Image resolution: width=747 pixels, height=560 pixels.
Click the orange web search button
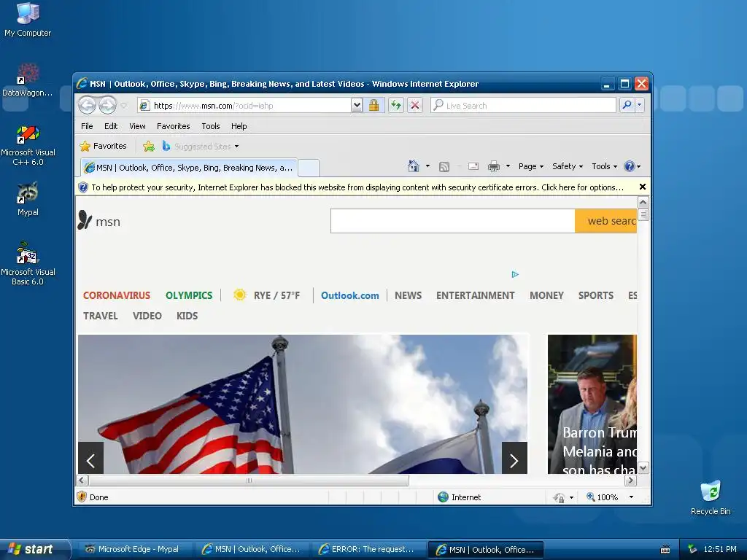(x=606, y=221)
